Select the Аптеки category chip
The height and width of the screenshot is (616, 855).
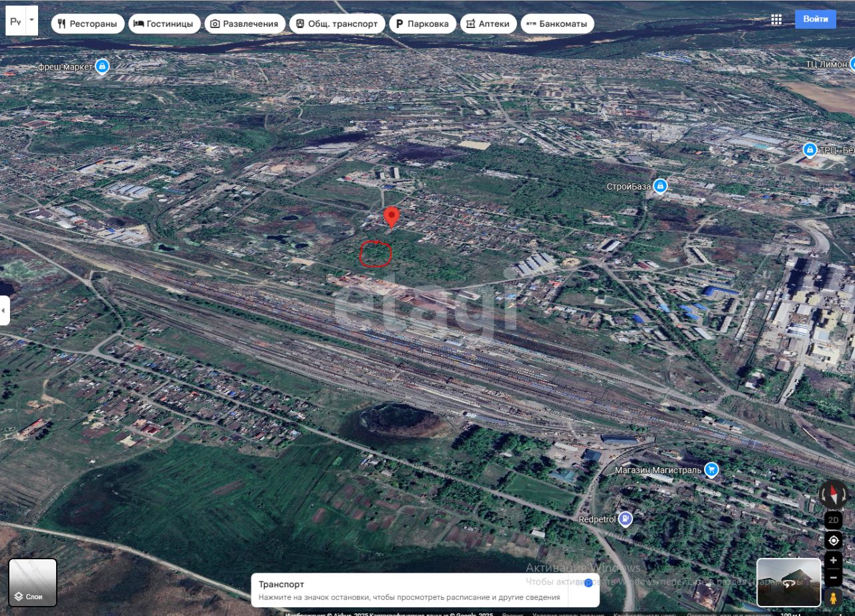488,24
